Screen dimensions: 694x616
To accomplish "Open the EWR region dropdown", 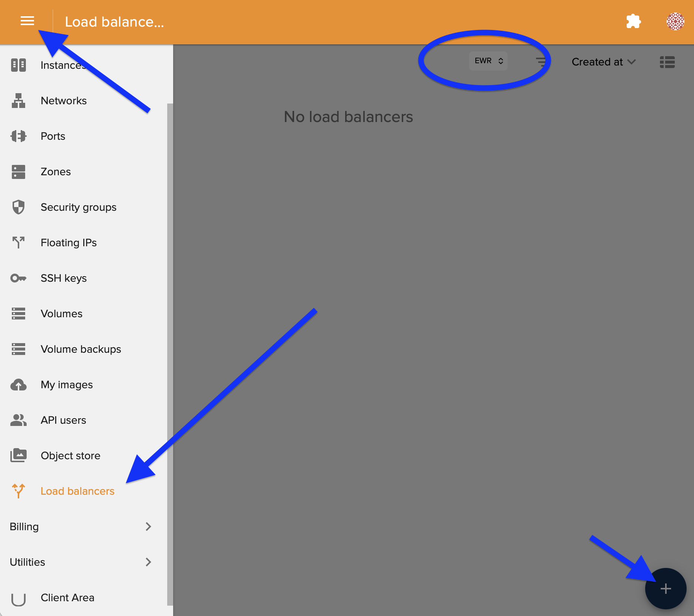I will pos(488,61).
